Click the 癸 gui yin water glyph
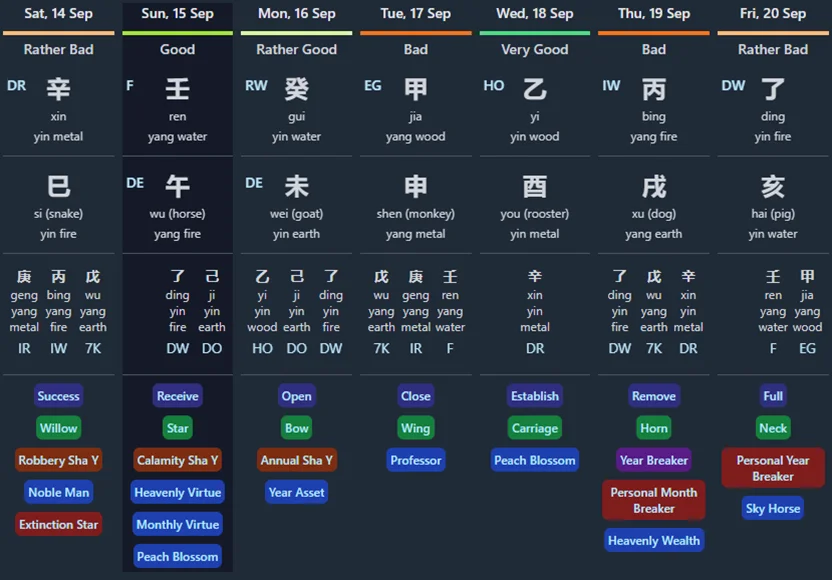This screenshot has width=832, height=580. pyautogui.click(x=297, y=90)
